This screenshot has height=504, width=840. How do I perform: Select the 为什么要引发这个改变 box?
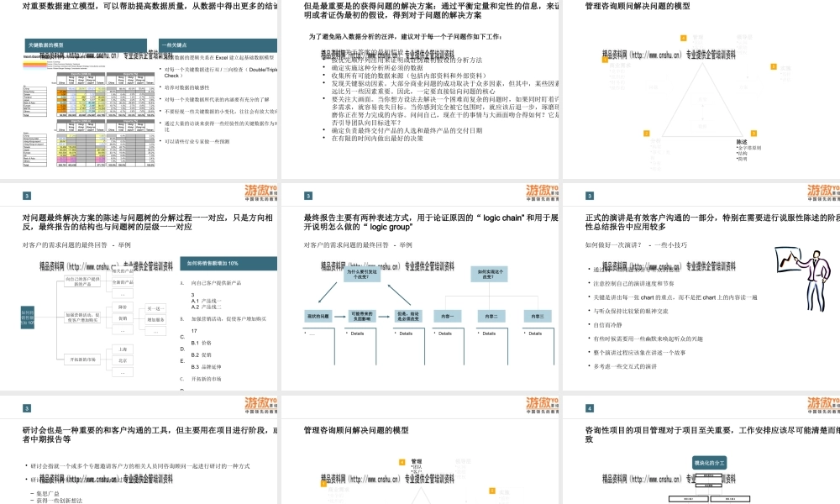point(361,274)
